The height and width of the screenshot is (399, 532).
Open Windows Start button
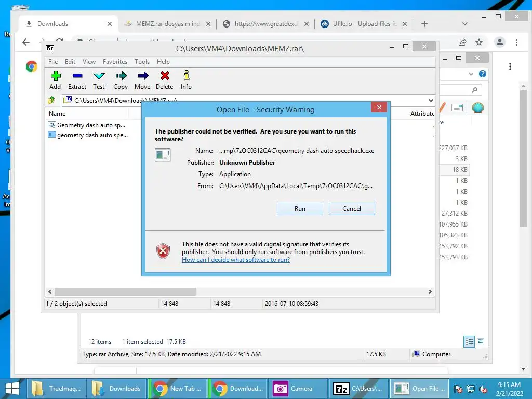tap(12, 389)
